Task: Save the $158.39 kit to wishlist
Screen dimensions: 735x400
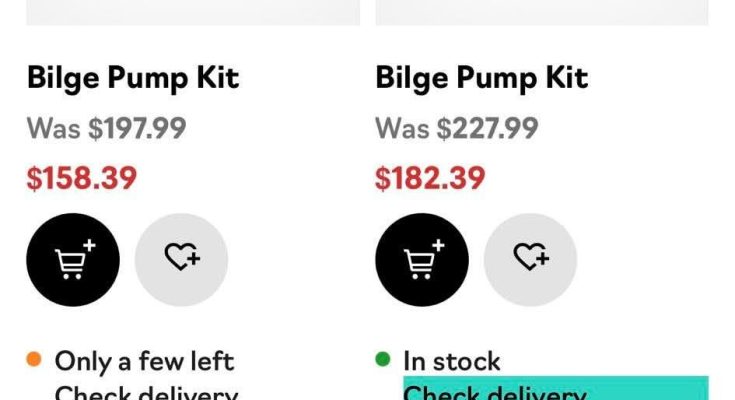Action: tap(181, 260)
